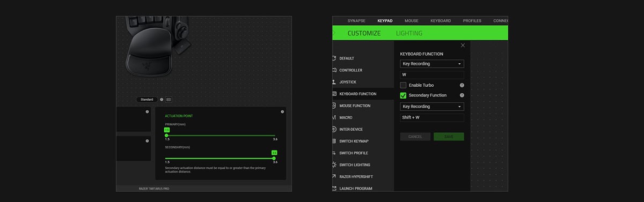Viewport: 644px width, 202px height.
Task: Open the Lighting tab
Action: tap(409, 33)
